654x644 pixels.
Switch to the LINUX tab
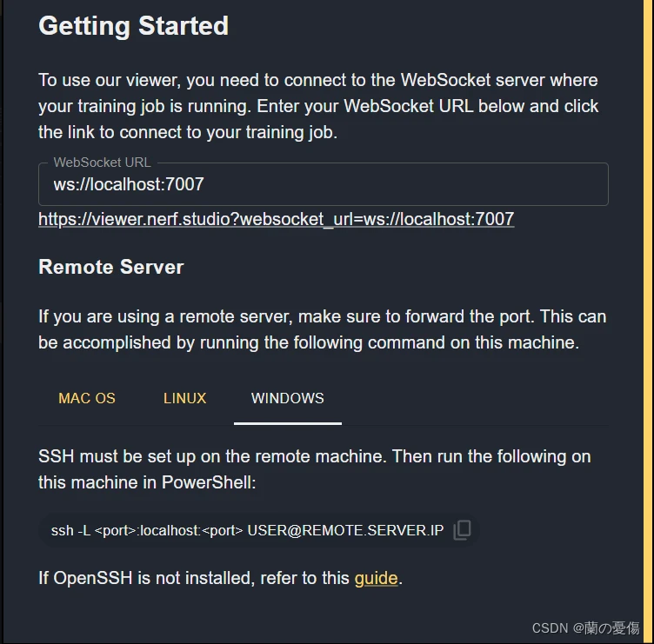pyautogui.click(x=184, y=398)
